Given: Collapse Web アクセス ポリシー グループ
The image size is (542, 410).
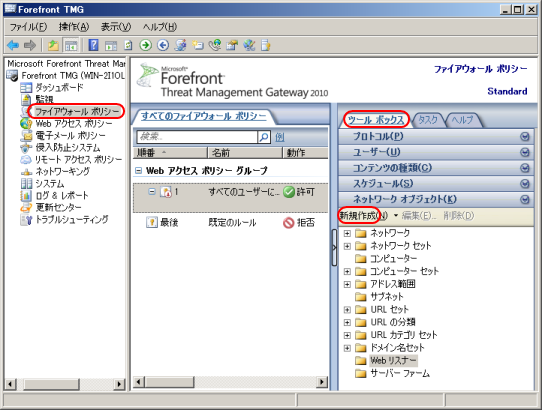Looking at the screenshot, I should point(139,170).
